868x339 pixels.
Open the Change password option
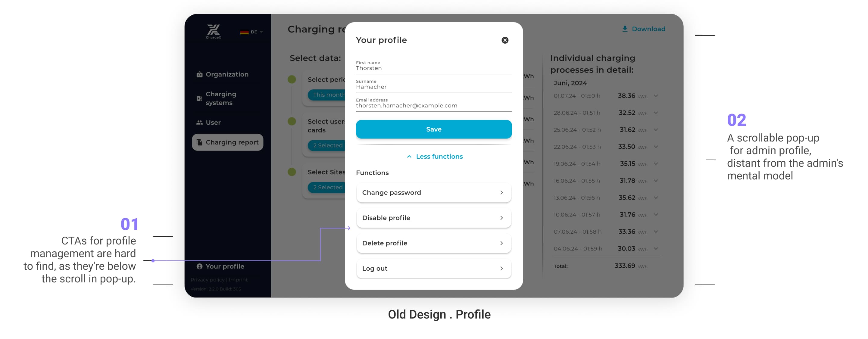[x=433, y=192]
